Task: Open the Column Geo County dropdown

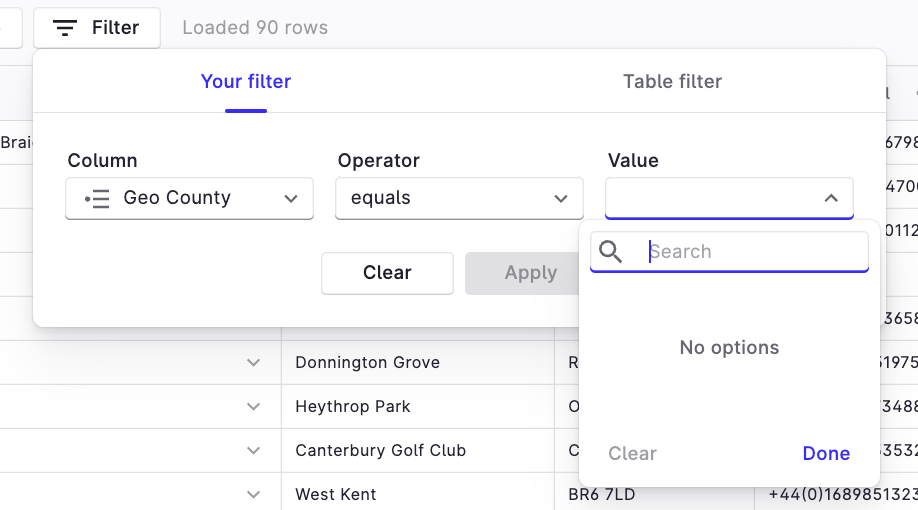Action: [189, 198]
